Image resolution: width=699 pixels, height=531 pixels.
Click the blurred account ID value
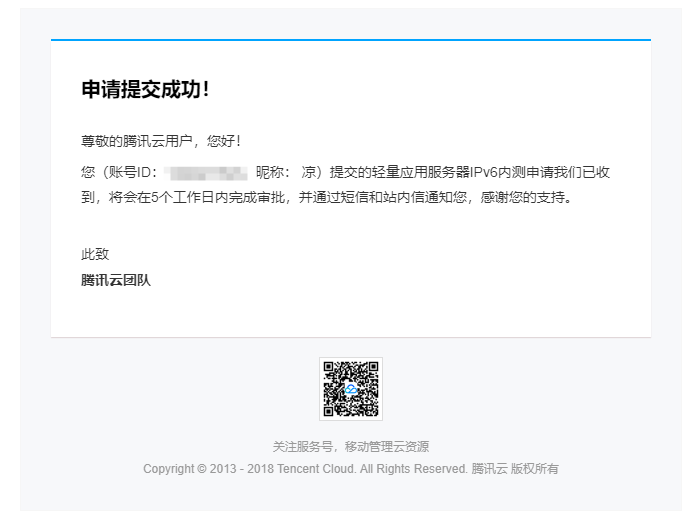[x=206, y=172]
